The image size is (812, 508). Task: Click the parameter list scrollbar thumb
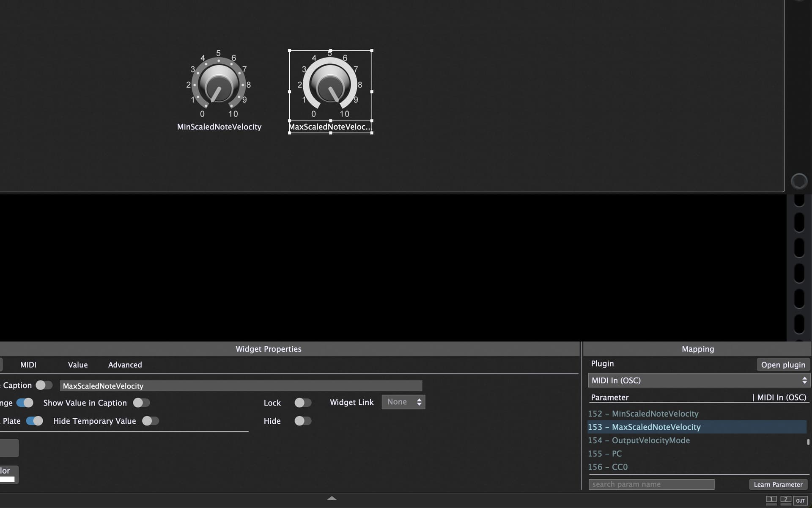point(808,442)
